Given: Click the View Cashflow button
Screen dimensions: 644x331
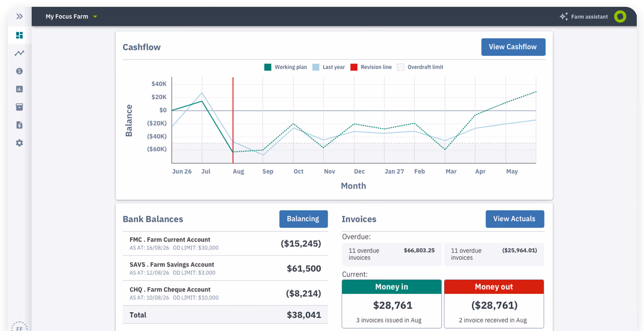Looking at the screenshot, I should (x=513, y=47).
